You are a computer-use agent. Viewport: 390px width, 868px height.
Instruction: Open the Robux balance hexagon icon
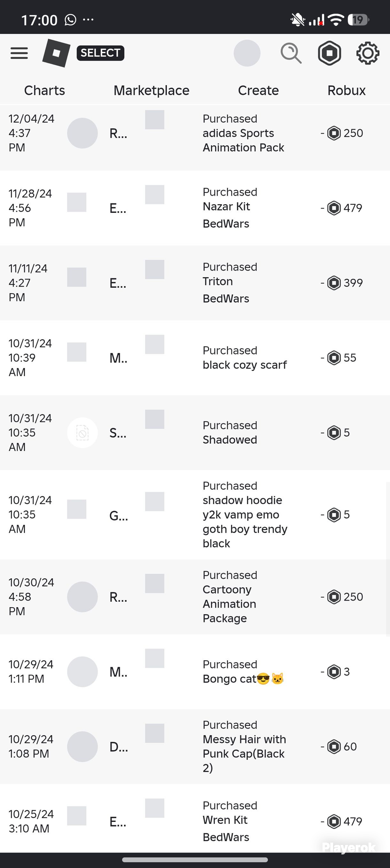click(x=330, y=53)
